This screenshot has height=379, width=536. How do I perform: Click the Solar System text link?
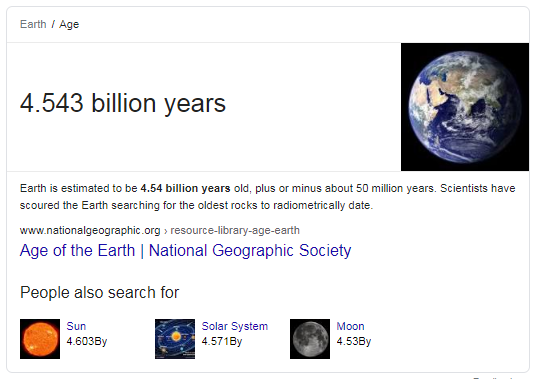[x=234, y=326]
